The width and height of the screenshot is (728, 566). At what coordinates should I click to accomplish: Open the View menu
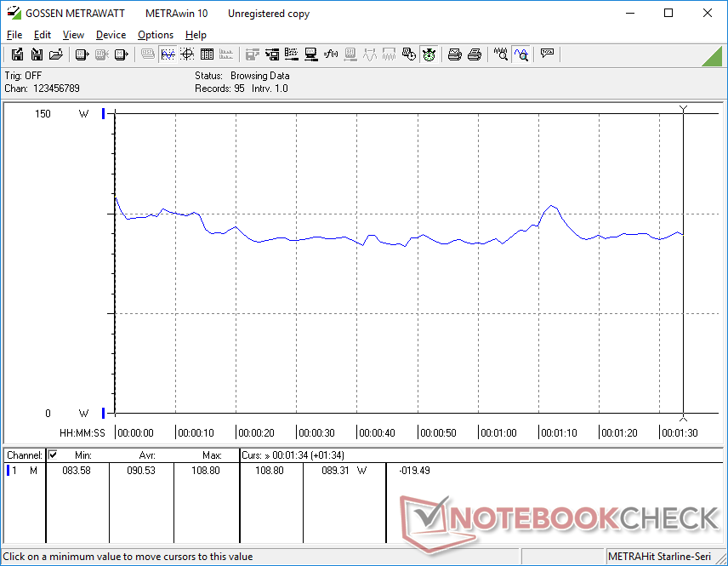point(73,35)
